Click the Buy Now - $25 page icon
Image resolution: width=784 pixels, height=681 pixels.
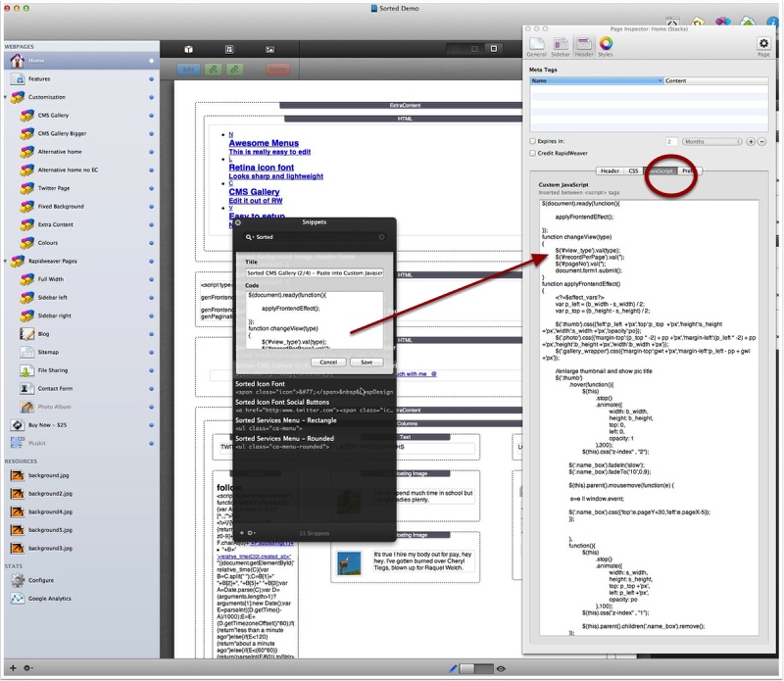pyautogui.click(x=18, y=425)
